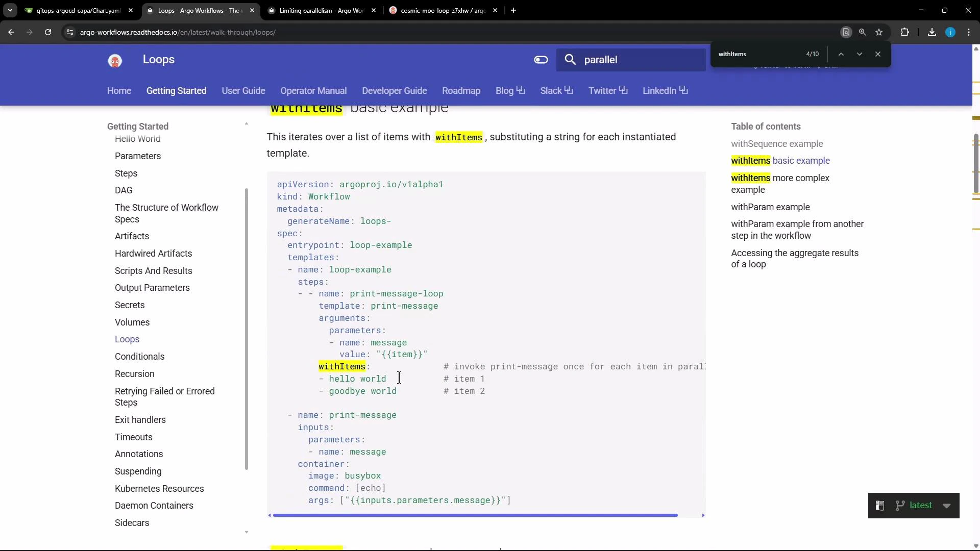The height and width of the screenshot is (551, 980).
Task: Toggle the light/dark color scheme switch
Action: coord(541,60)
